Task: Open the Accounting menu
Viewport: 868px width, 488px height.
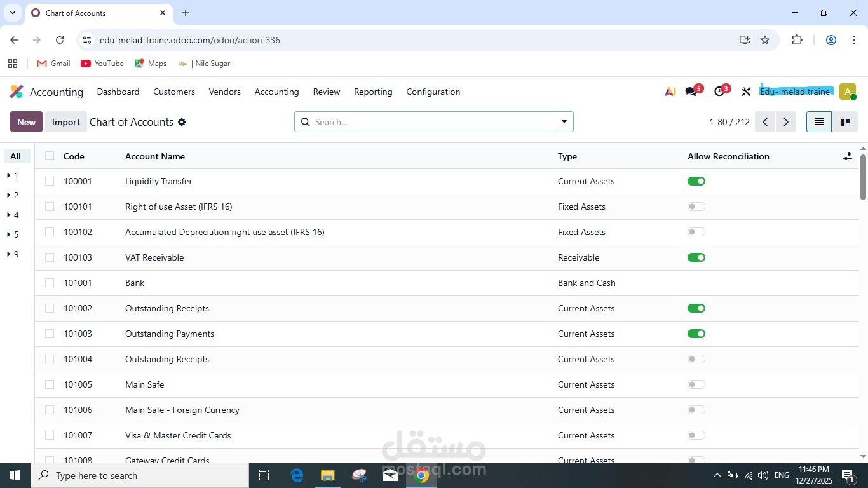Action: point(276,91)
